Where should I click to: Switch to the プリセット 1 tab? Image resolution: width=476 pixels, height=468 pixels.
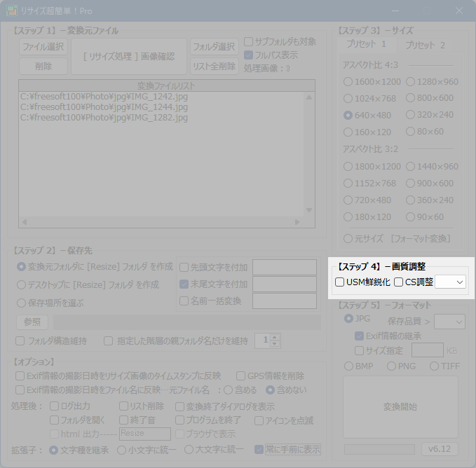pyautogui.click(x=367, y=44)
